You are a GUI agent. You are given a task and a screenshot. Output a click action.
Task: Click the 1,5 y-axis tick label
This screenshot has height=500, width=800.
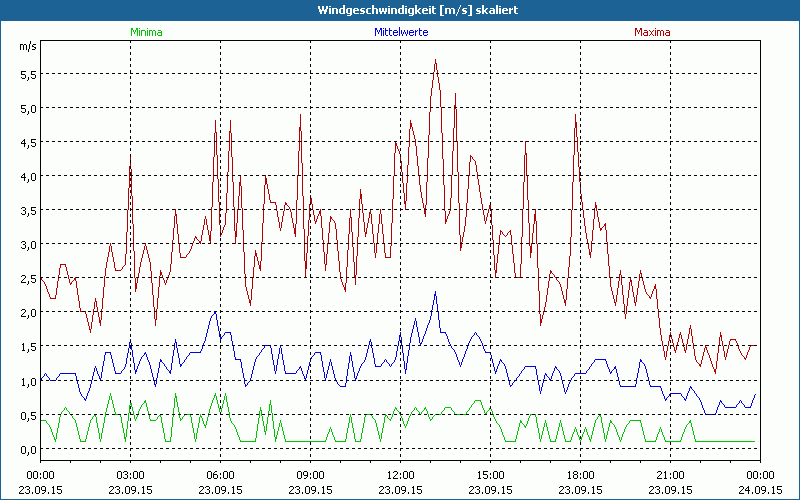tap(27, 346)
